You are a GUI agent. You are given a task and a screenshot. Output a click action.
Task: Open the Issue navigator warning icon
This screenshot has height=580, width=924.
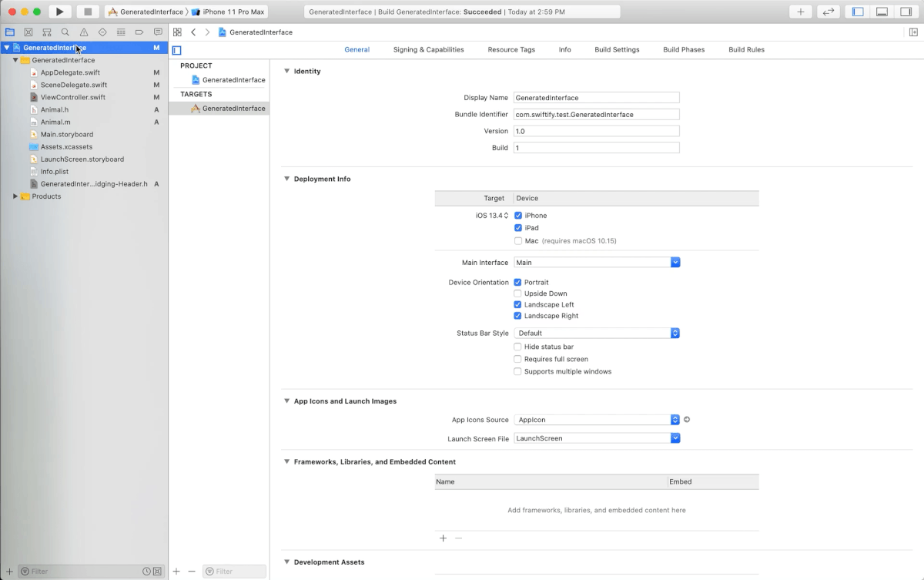click(84, 32)
